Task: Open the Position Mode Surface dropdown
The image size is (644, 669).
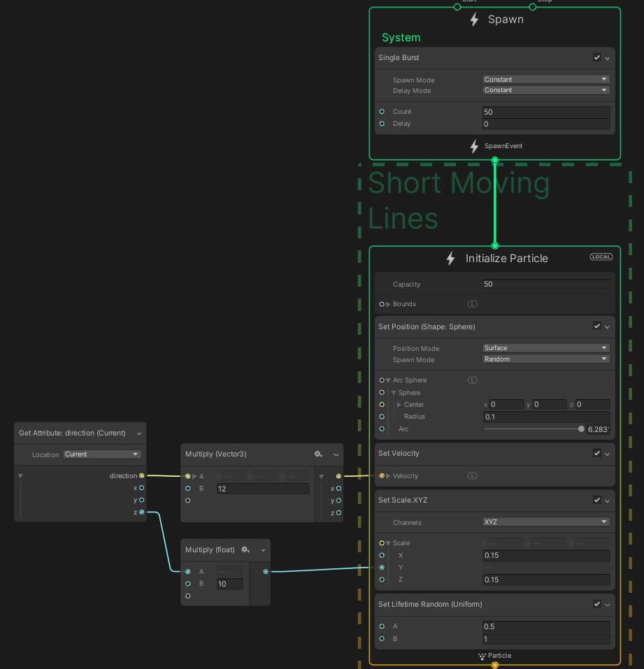Action: pos(545,347)
